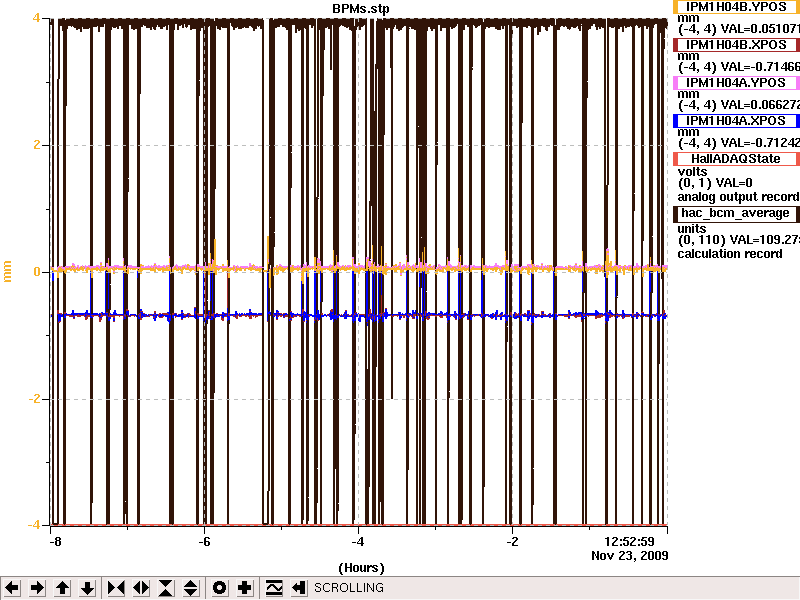Select the IPM1H04A.YPOS legend entry
This screenshot has height=600, width=800.
point(736,83)
